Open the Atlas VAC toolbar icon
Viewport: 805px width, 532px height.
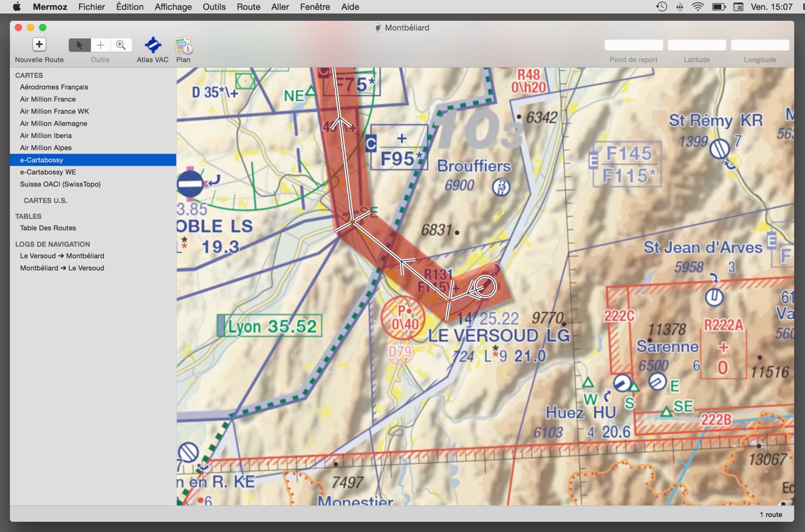tap(152, 45)
